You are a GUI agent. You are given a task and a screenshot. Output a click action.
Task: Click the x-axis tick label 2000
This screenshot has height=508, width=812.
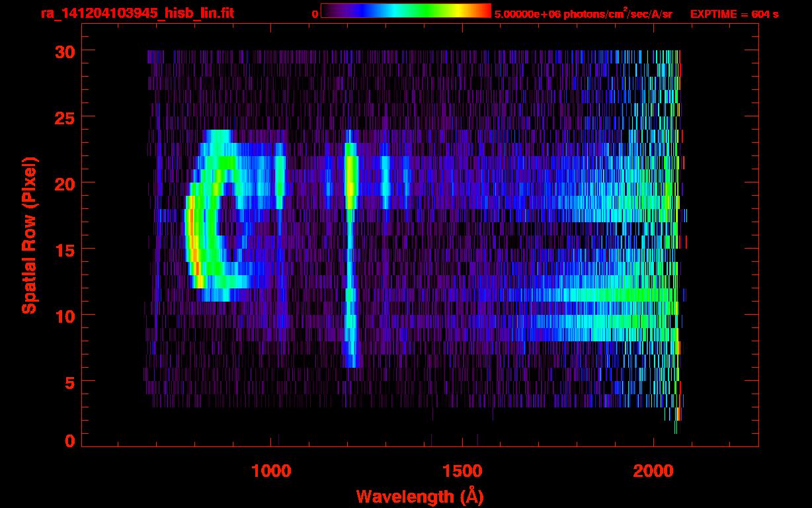click(x=653, y=470)
